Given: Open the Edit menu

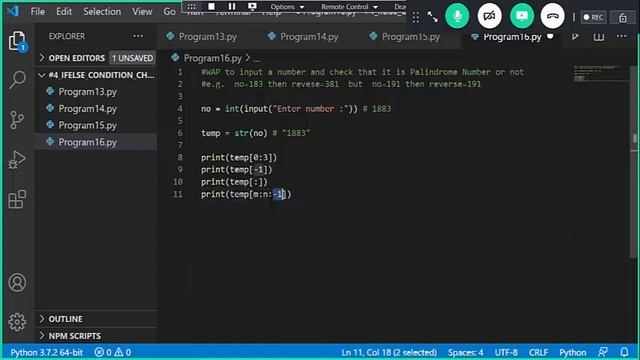Looking at the screenshot, I should point(64,11).
